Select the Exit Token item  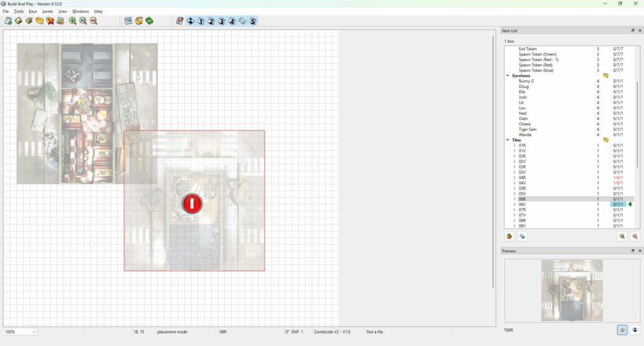[x=528, y=49]
